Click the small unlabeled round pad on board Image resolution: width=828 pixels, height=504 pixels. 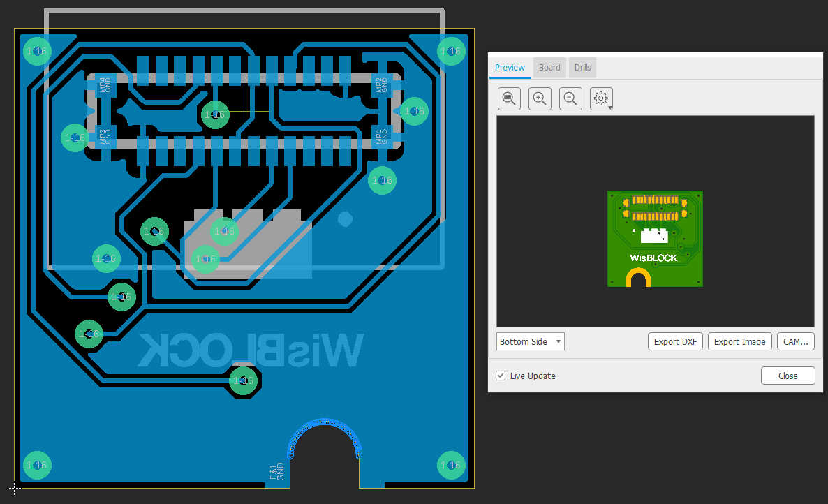coord(345,219)
